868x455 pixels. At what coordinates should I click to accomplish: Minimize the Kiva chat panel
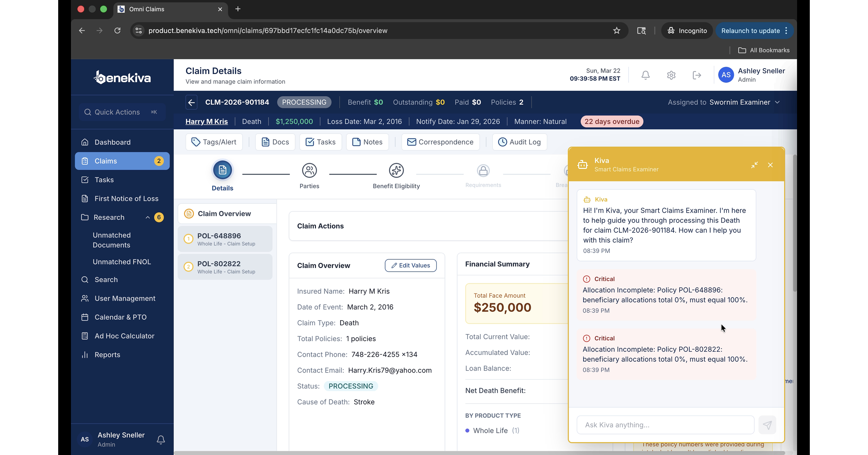pyautogui.click(x=754, y=165)
